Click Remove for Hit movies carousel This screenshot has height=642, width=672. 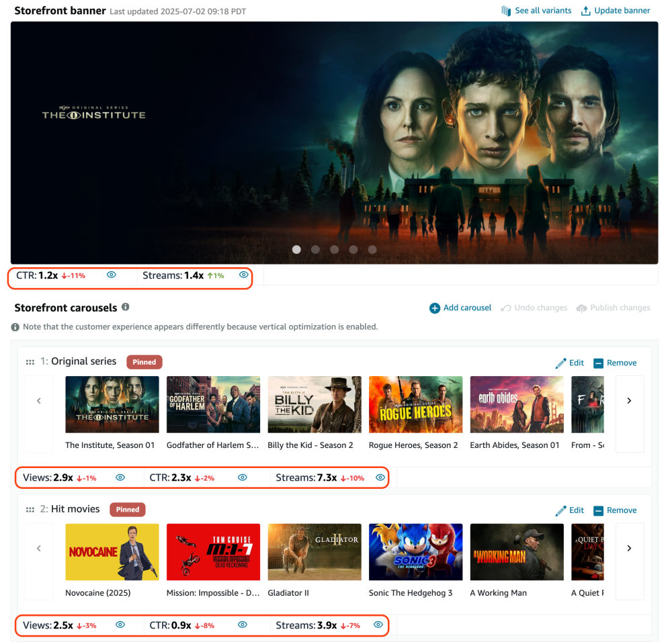pyautogui.click(x=622, y=510)
